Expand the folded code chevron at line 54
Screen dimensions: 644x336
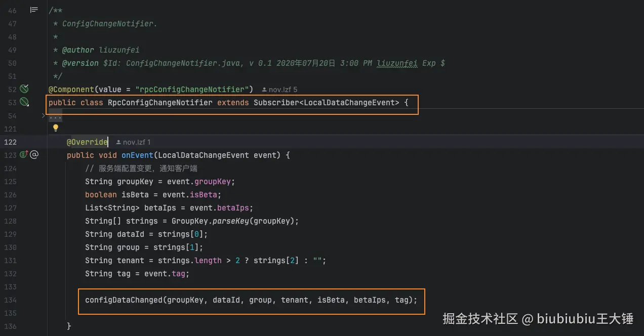(43, 116)
